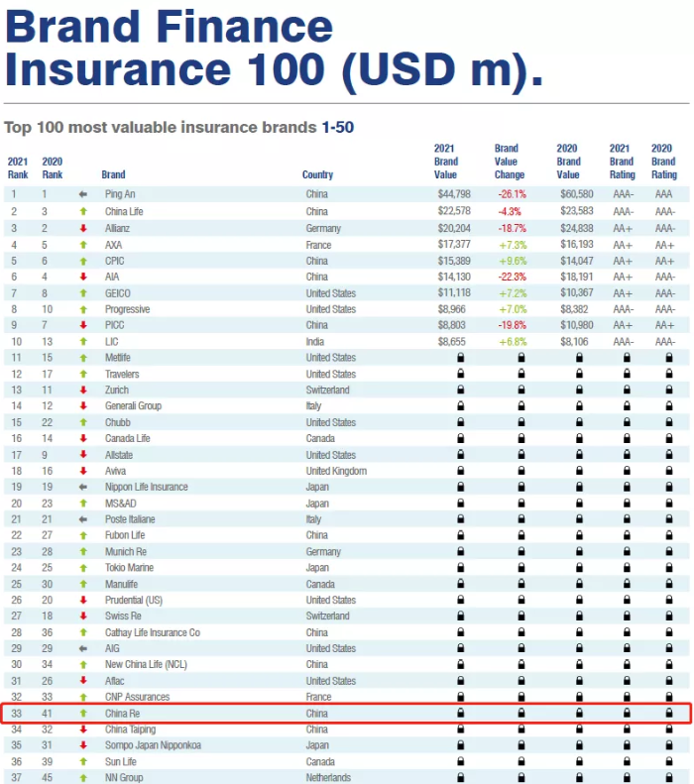Click the red down arrow beside China Taiping
Viewport: 694px width, 784px height.
83,729
